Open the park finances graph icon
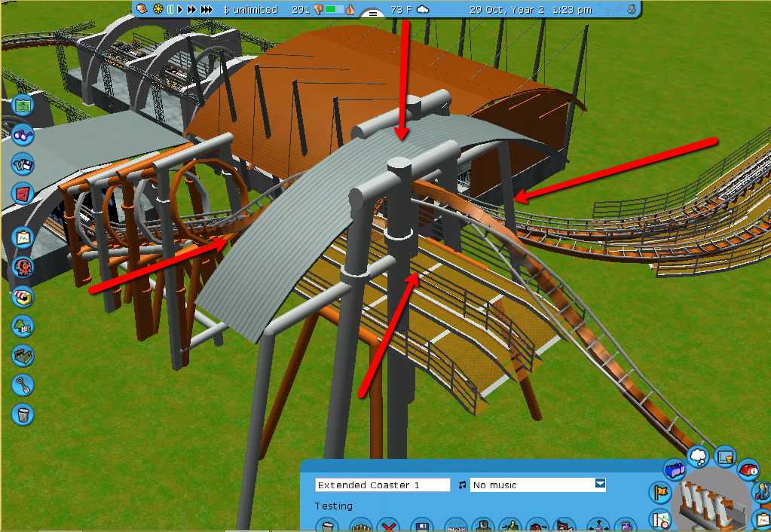 [x=23, y=239]
